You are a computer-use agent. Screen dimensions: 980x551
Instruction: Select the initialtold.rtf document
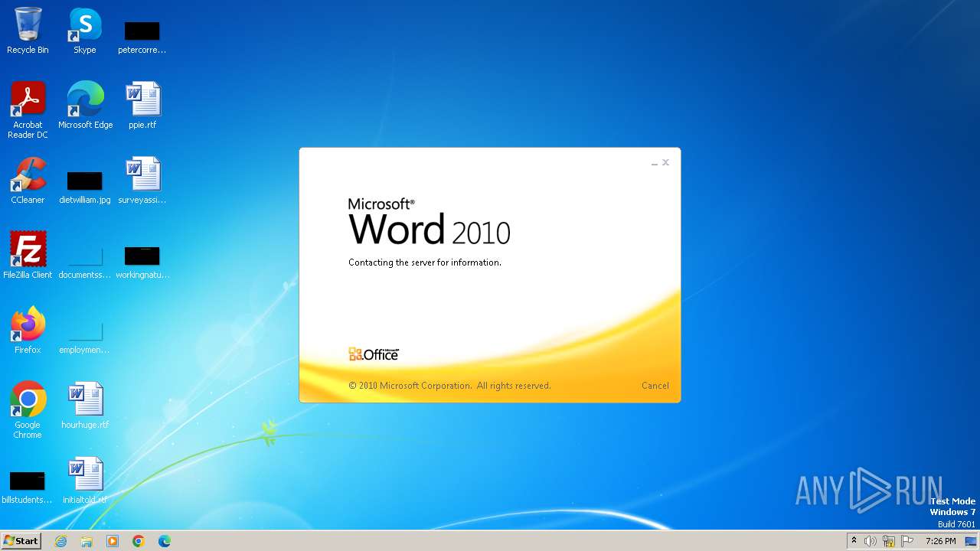pyautogui.click(x=85, y=481)
